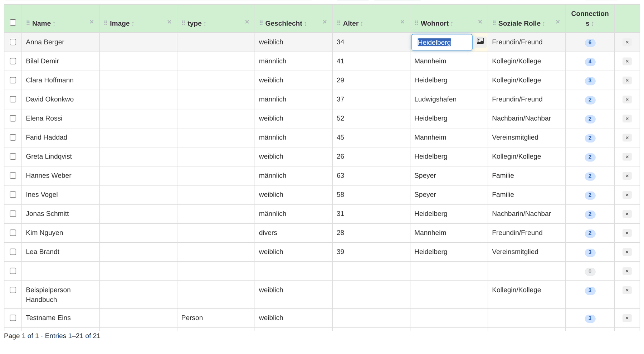This screenshot has width=644, height=354.
Task: Delete the Anna Berger row
Action: click(627, 42)
